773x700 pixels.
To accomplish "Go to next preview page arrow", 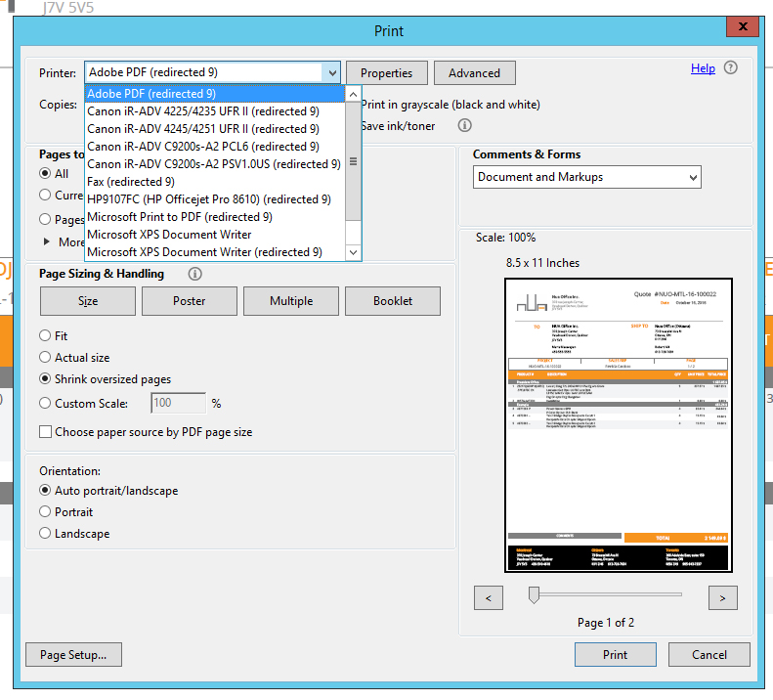I will click(722, 597).
